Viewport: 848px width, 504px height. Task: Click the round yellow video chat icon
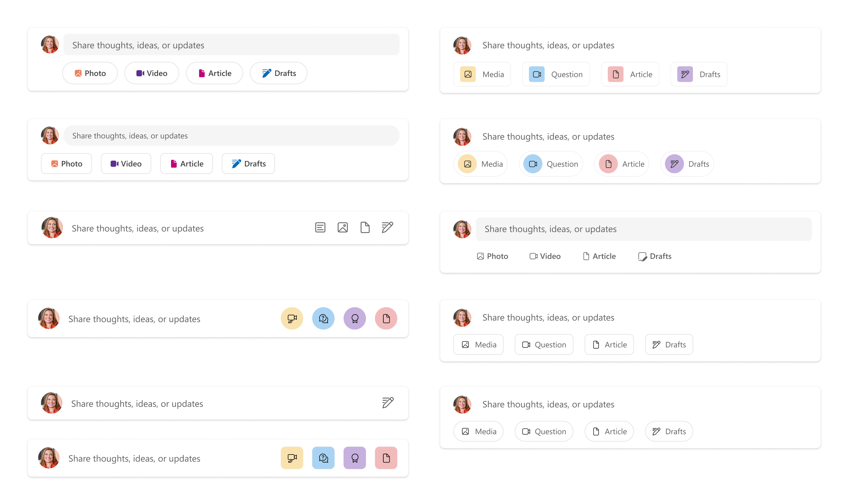(x=292, y=318)
